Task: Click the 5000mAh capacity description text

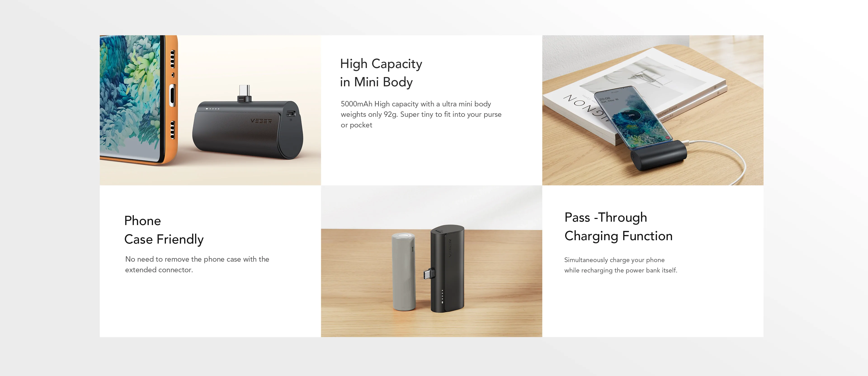Action: [x=421, y=114]
